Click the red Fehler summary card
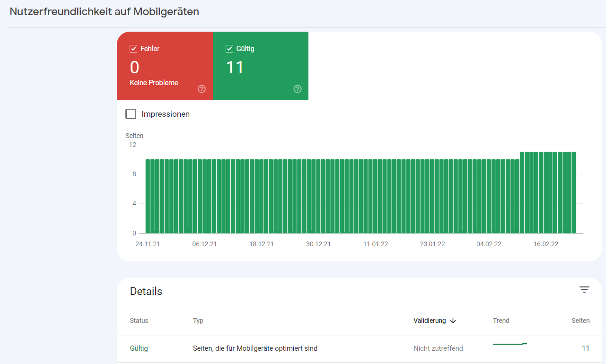606x364 pixels. pyautogui.click(x=165, y=66)
